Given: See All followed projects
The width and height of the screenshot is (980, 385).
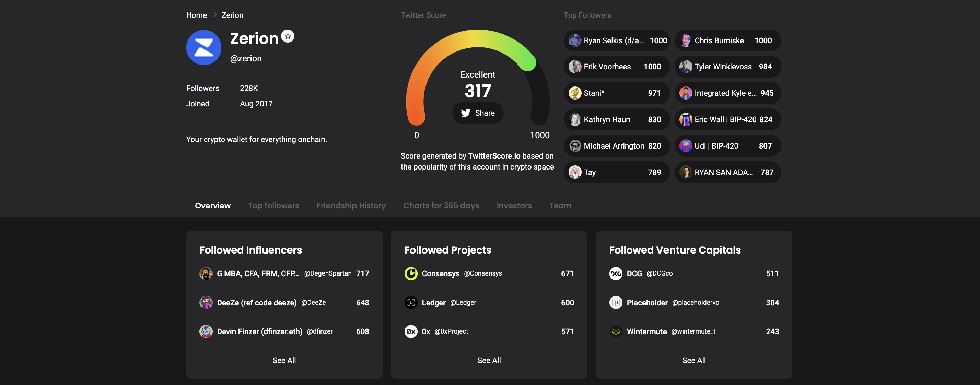Looking at the screenshot, I should 489,360.
